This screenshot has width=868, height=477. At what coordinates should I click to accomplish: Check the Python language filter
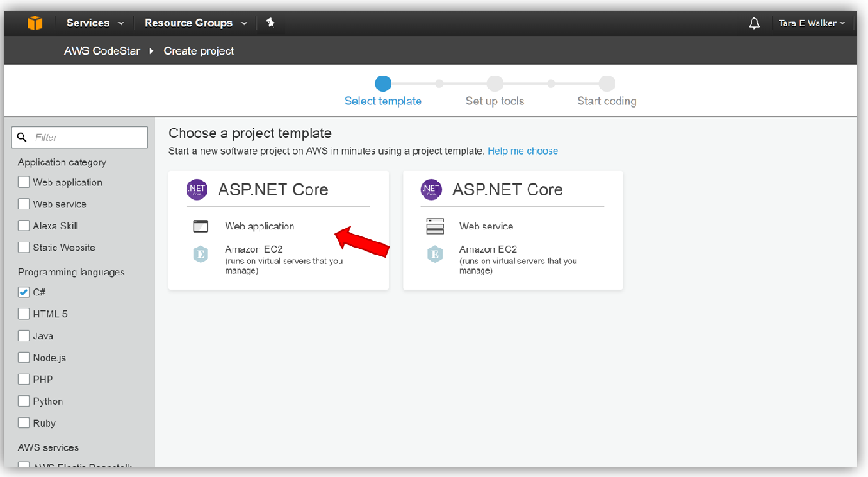pyautogui.click(x=24, y=401)
